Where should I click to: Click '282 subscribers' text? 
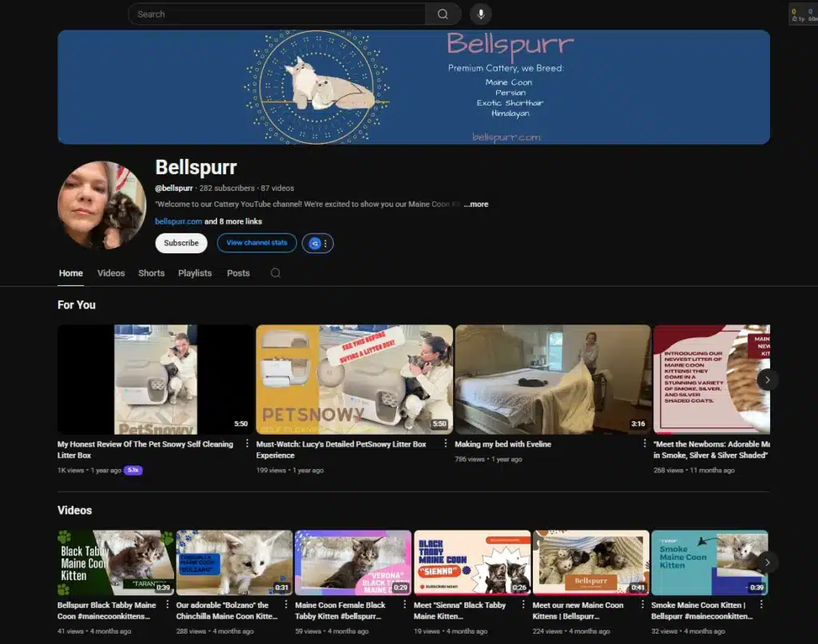(x=227, y=188)
